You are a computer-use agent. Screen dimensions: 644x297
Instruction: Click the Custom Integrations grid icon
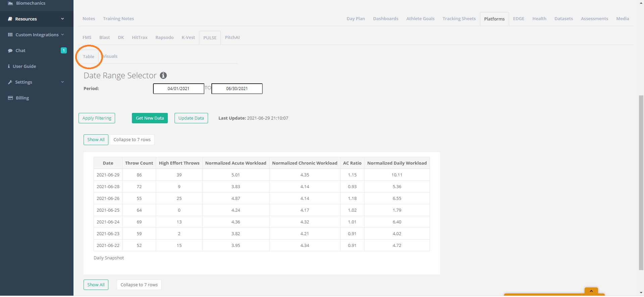coord(10,35)
